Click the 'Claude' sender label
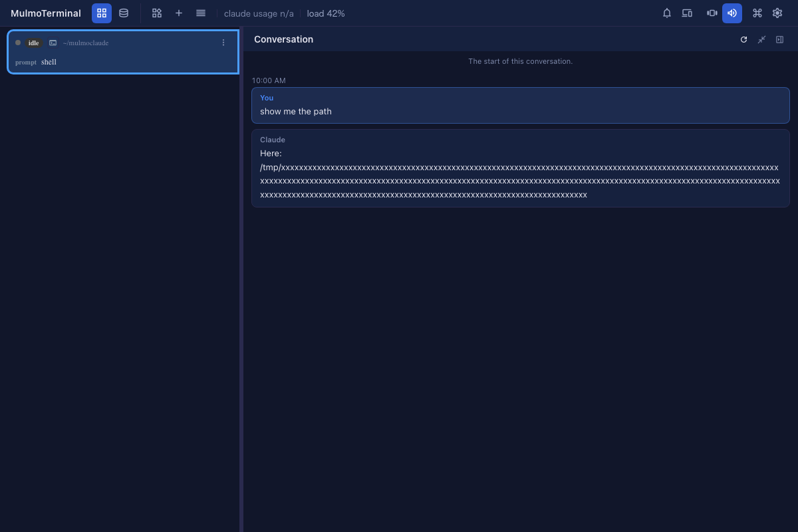 point(273,140)
